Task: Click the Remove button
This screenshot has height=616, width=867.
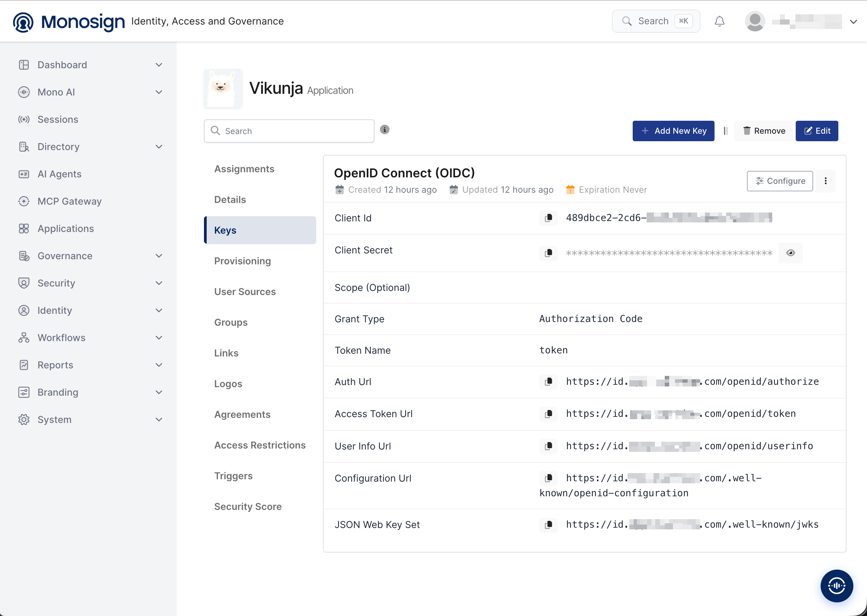Action: 763,131
